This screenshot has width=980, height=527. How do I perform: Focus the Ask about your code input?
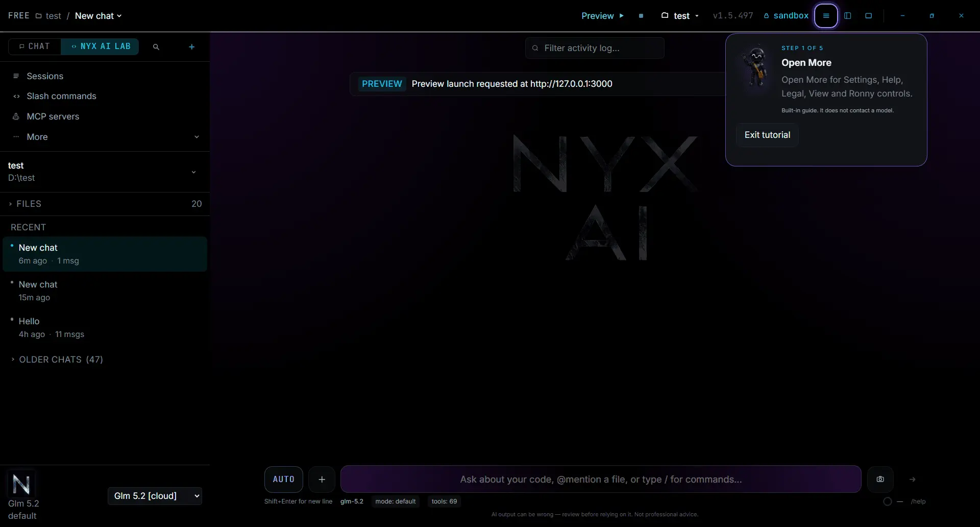601,479
